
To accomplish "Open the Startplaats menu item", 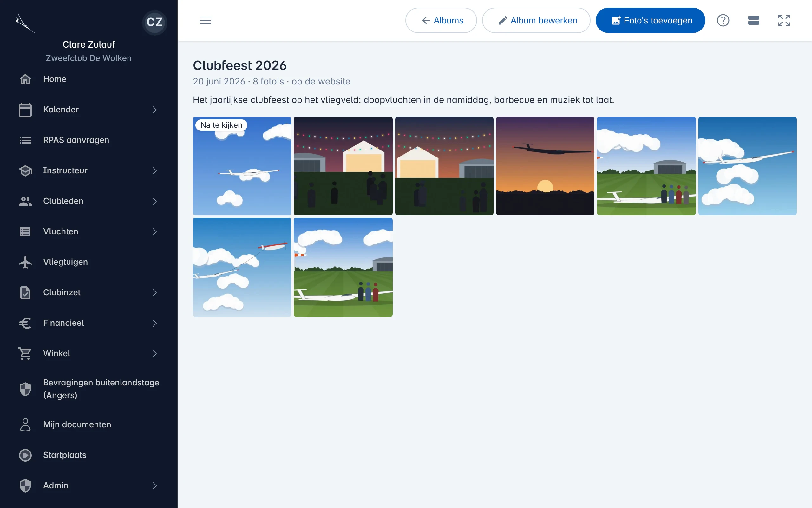I will 88,455.
